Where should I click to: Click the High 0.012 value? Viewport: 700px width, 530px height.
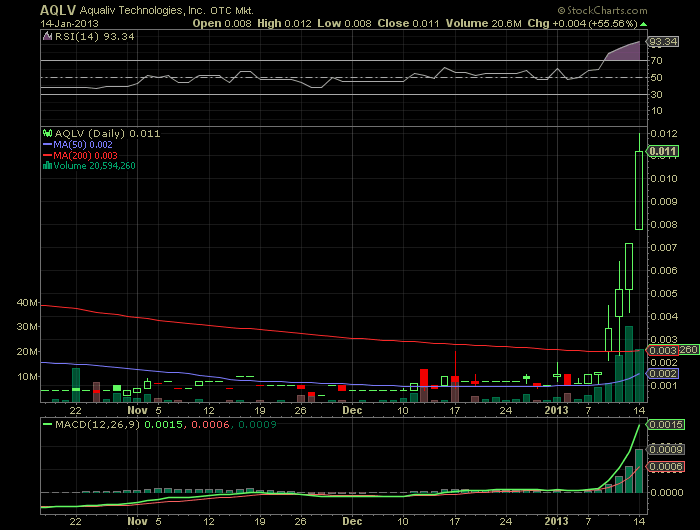point(284,24)
